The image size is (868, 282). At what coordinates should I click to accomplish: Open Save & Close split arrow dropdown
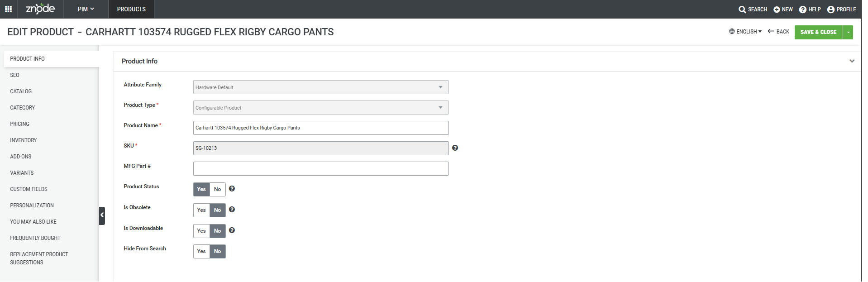(x=848, y=32)
